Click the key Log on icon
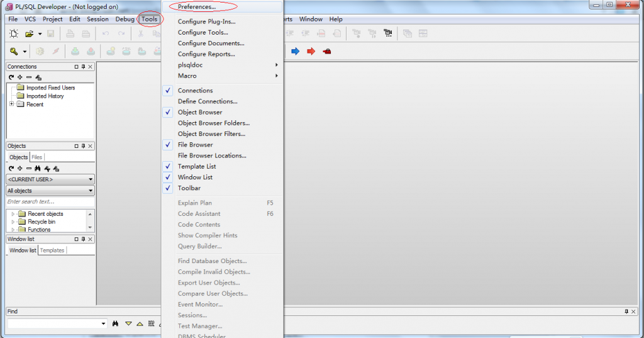 [x=14, y=52]
